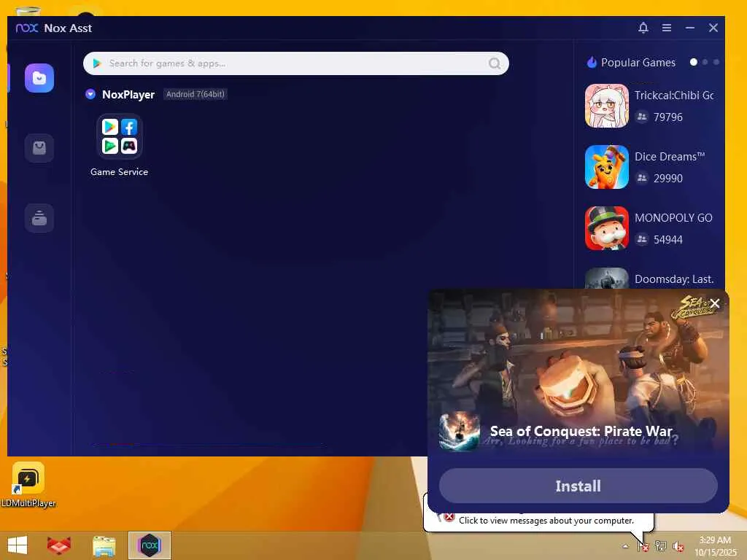Click the Sea of Conquest game icon
This screenshot has width=747, height=560.
[x=460, y=431]
